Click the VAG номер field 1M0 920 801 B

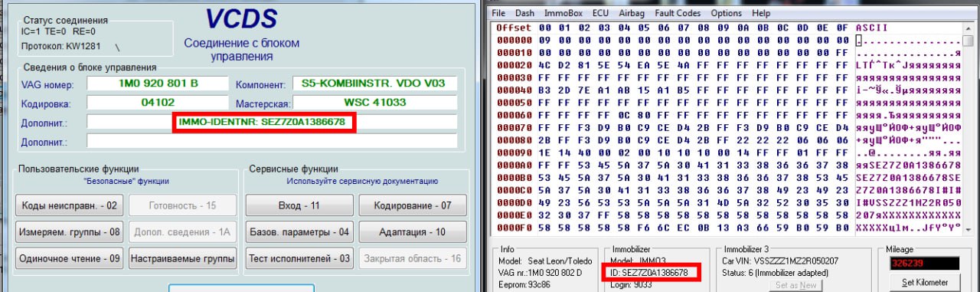pyautogui.click(x=158, y=83)
